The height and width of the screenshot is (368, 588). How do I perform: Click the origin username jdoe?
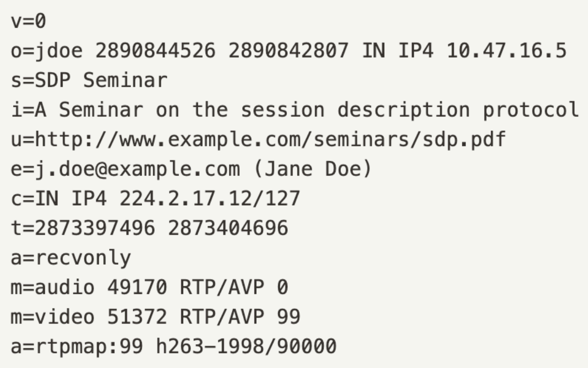(x=59, y=50)
